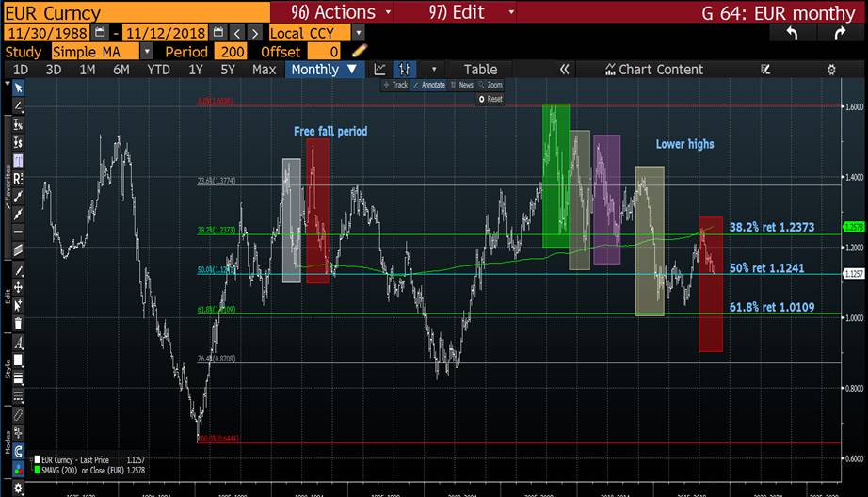
Task: Select the extended ray line tool
Action: pyautogui.click(x=18, y=215)
